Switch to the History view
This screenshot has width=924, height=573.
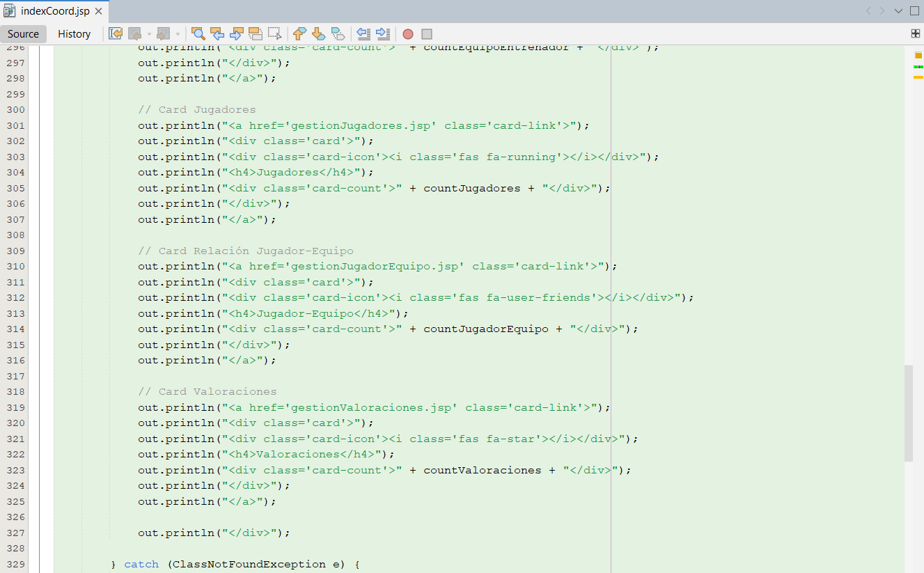74,34
